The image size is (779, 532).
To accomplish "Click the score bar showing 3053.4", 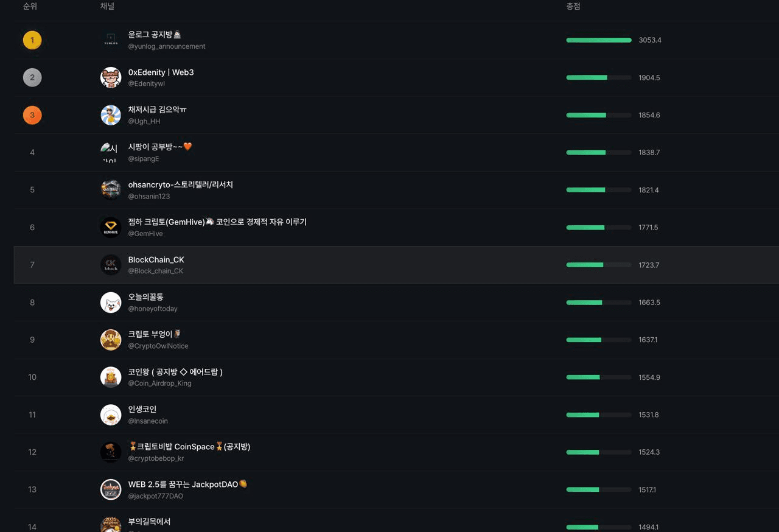I will [x=599, y=40].
